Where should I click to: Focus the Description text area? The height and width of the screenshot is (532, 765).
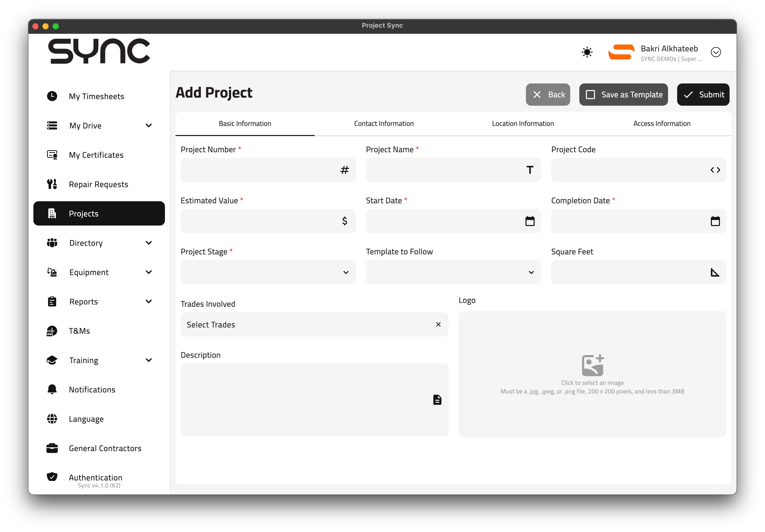314,400
